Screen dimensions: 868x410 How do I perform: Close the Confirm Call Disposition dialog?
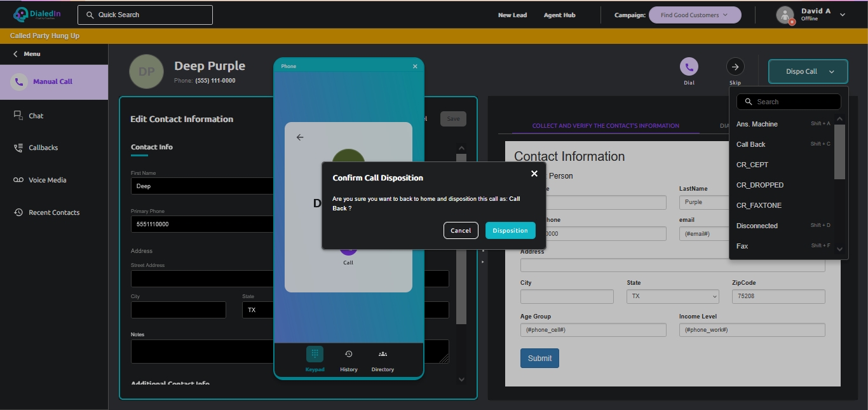tap(534, 174)
